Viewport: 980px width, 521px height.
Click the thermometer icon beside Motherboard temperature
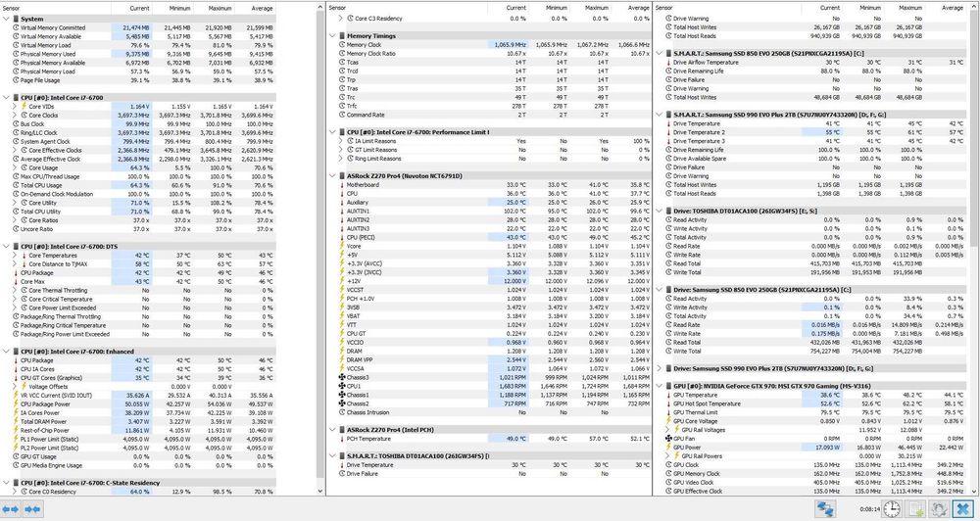(x=341, y=185)
